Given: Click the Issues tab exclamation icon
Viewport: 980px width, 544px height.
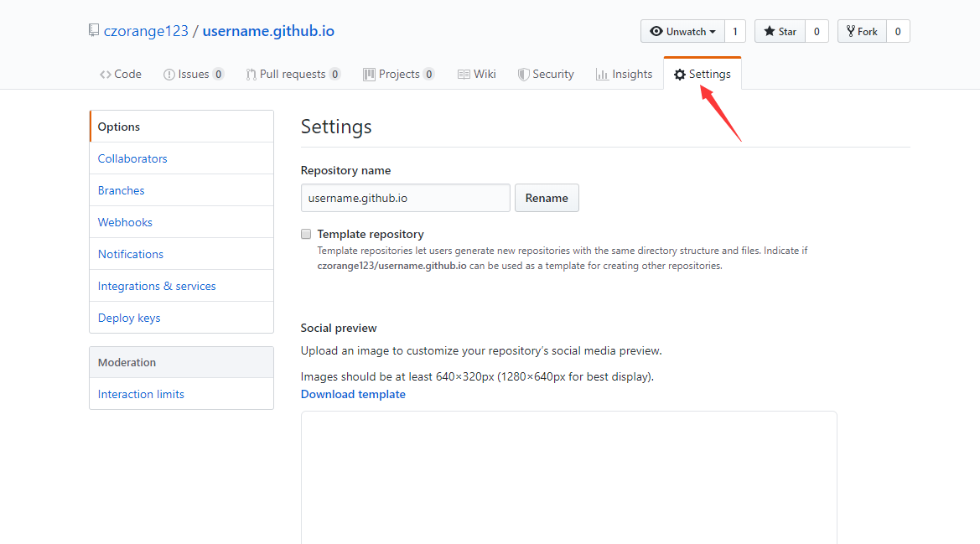Looking at the screenshot, I should pos(169,75).
